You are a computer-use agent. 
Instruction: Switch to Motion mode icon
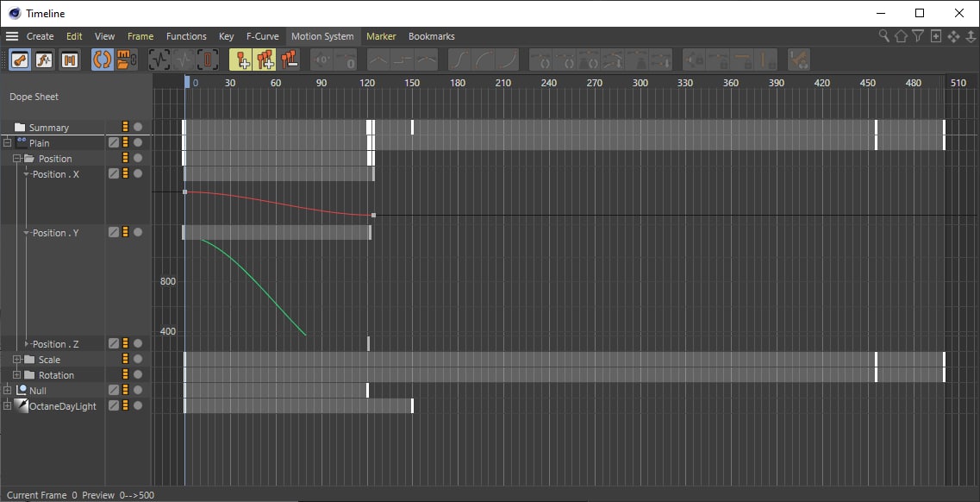click(x=69, y=60)
